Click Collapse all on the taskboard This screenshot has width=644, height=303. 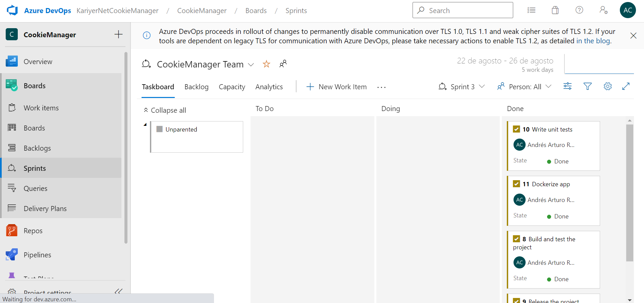click(165, 110)
